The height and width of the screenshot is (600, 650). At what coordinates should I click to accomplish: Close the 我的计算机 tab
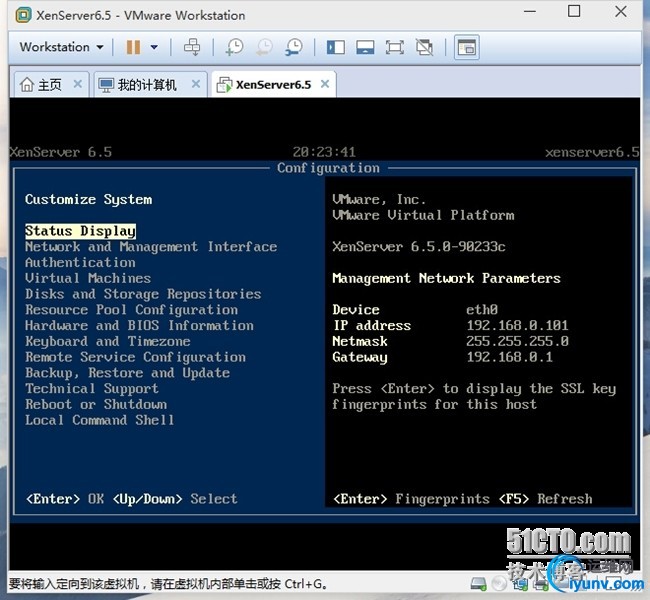pos(196,84)
